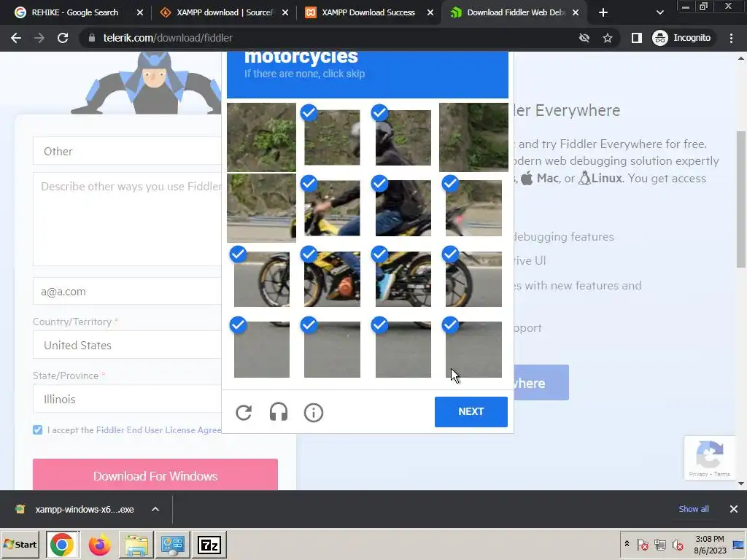Screen dimensions: 747x560
Task: View site information lock icon
Action: pos(91,38)
